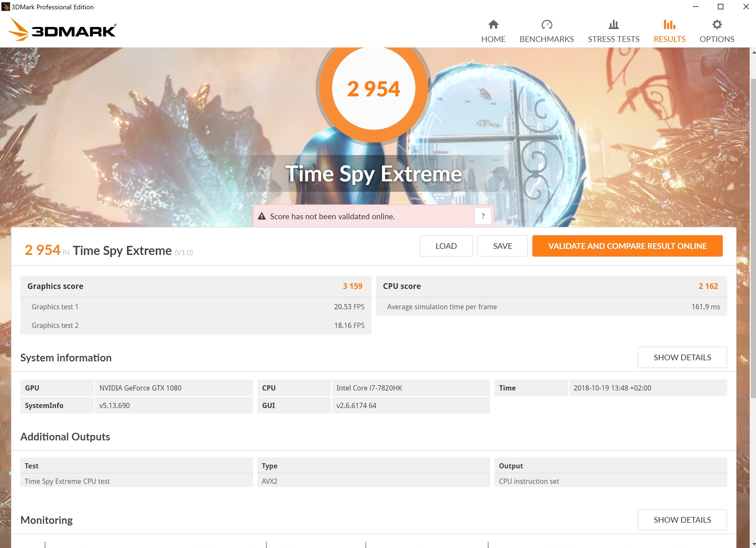Image resolution: width=756 pixels, height=548 pixels.
Task: Click the question mark help button
Action: 483,216
